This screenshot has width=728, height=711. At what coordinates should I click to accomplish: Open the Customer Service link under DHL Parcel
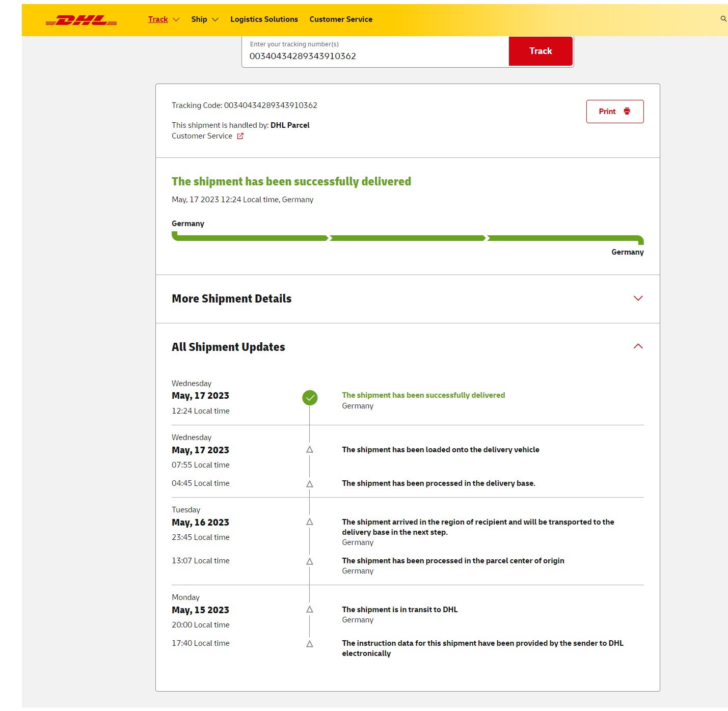[202, 136]
